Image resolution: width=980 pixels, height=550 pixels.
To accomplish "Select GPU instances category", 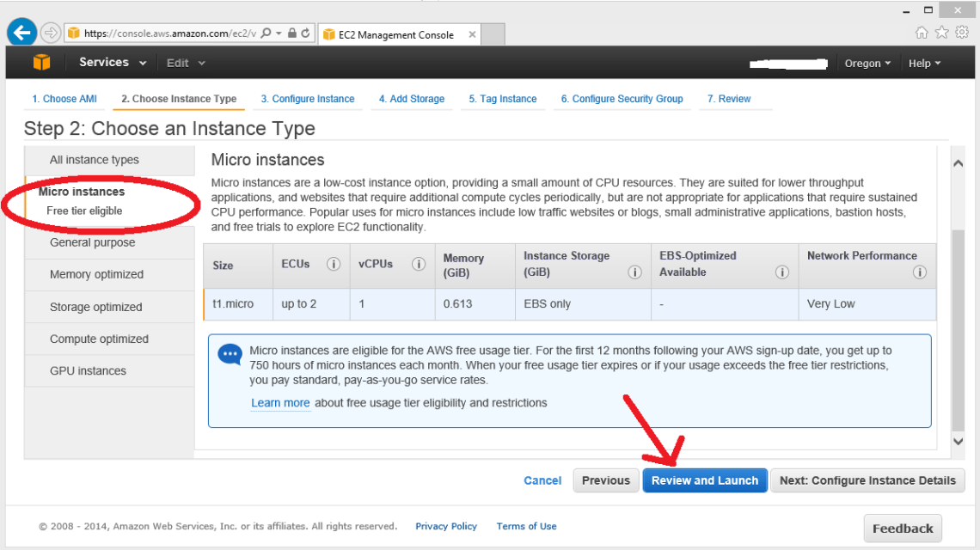I will 109,370.
